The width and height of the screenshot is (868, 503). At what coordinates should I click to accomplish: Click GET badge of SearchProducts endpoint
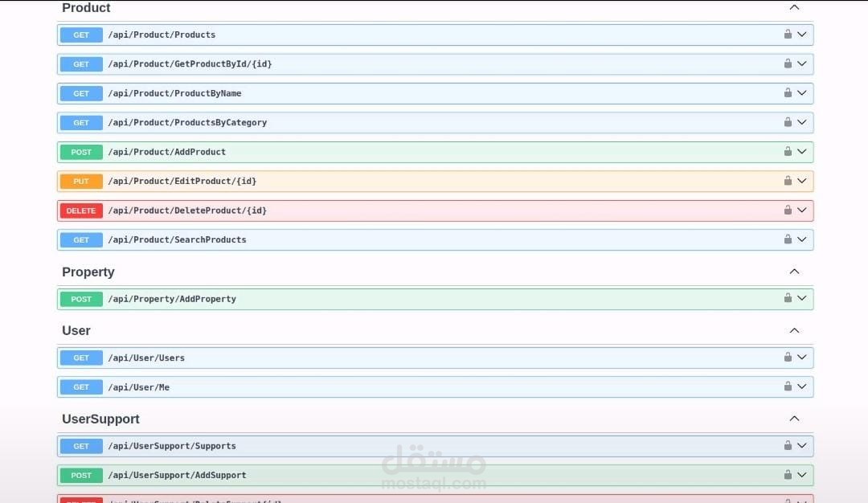click(81, 240)
